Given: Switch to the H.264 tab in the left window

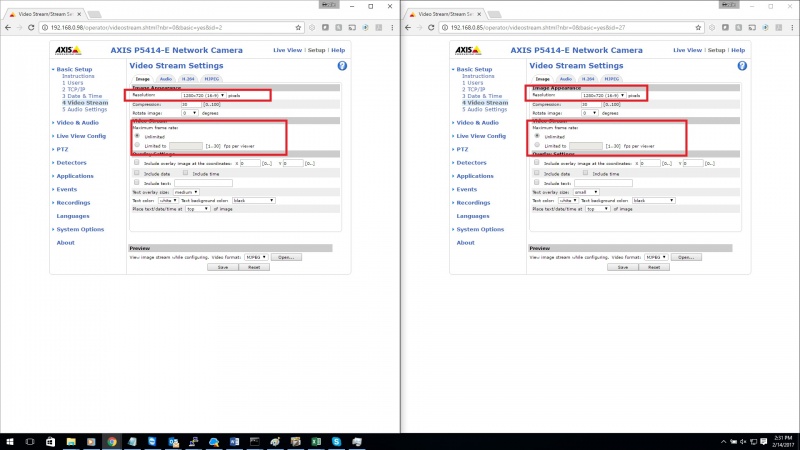Looking at the screenshot, I should [188, 79].
